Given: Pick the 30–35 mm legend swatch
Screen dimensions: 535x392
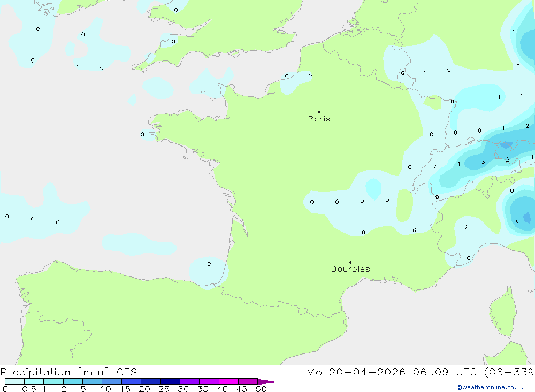Looking at the screenshot, I should [x=189, y=381].
